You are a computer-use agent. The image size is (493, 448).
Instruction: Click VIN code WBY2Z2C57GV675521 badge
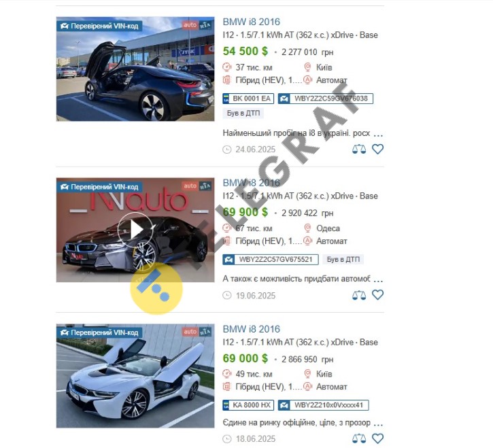[x=271, y=260]
